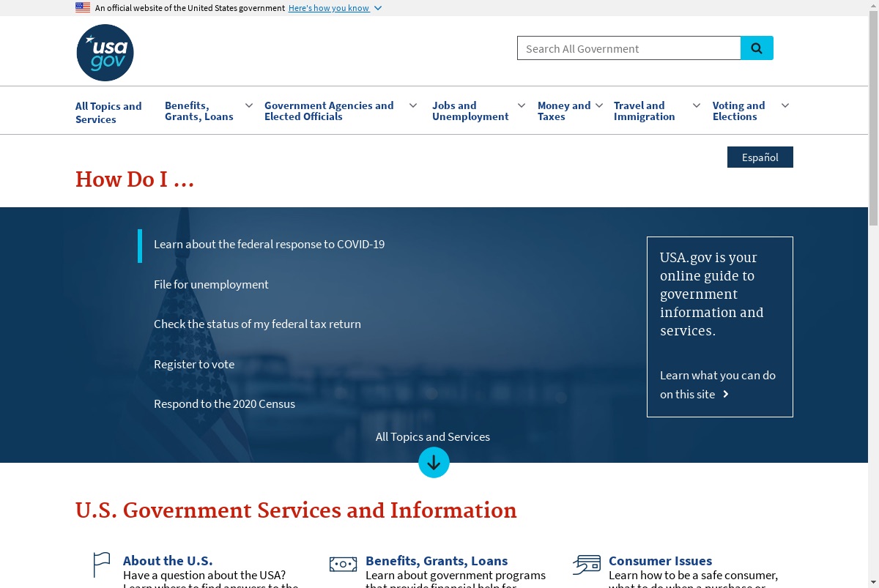
Task: Open Jobs and Unemployment nav menu
Action: [470, 111]
